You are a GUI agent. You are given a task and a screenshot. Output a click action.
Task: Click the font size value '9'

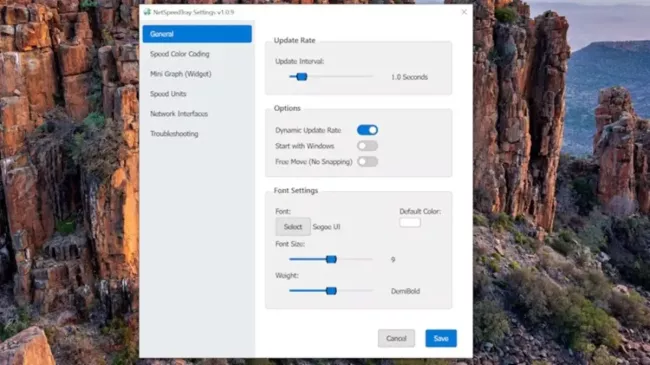point(393,260)
